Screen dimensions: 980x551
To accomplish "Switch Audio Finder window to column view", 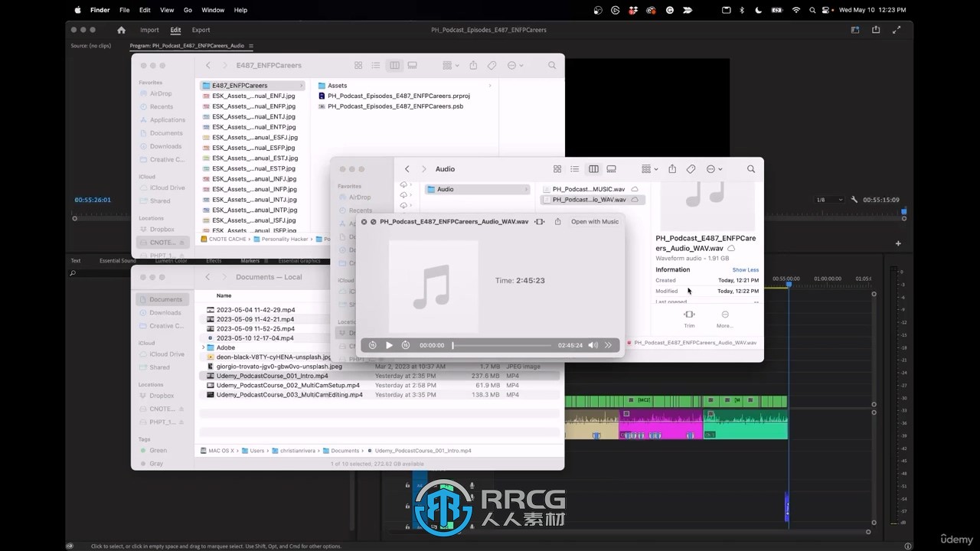I will click(x=593, y=169).
